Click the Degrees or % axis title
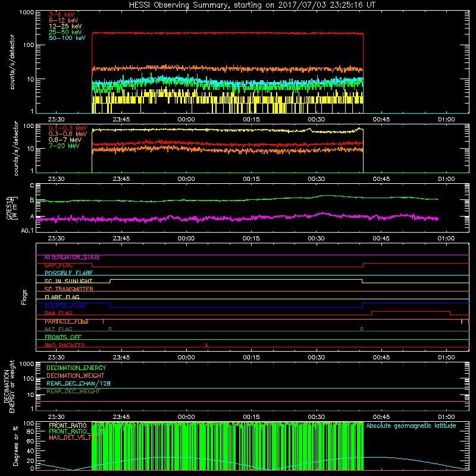The height and width of the screenshot is (476, 476). point(15,446)
